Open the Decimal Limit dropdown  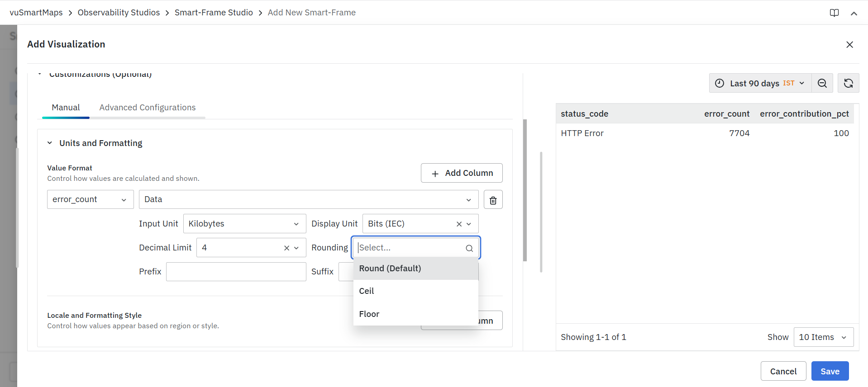point(296,248)
